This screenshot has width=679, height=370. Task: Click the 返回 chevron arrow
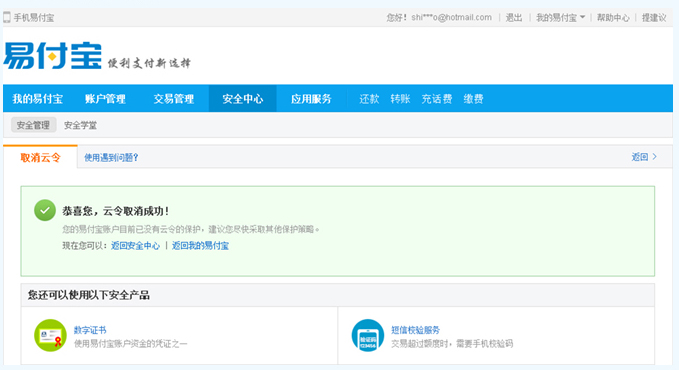pyautogui.click(x=654, y=157)
